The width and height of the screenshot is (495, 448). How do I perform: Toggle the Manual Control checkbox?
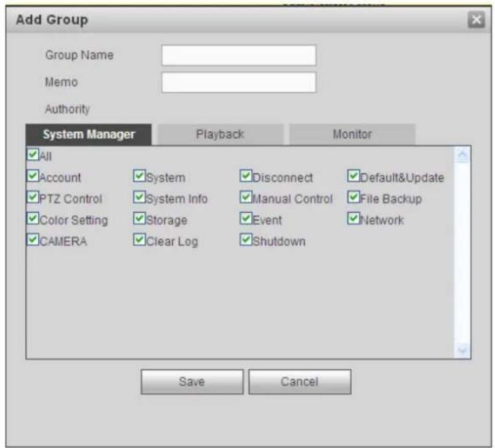pos(246,197)
